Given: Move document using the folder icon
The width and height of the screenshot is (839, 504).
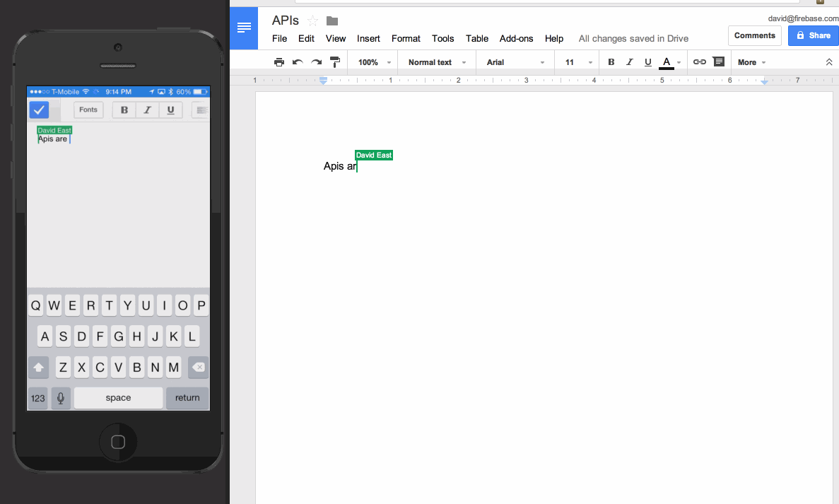Looking at the screenshot, I should (332, 20).
